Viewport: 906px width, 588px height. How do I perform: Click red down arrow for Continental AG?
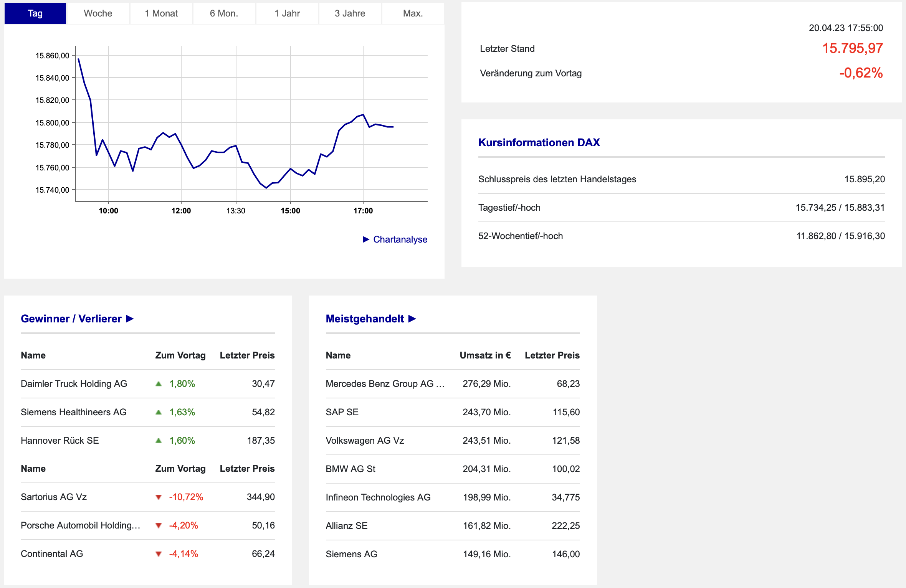point(159,554)
